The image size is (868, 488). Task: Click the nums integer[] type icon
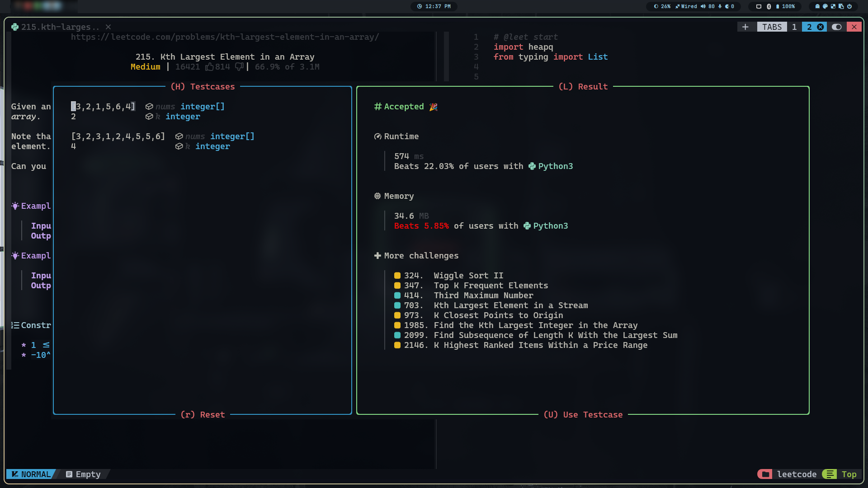tap(147, 106)
